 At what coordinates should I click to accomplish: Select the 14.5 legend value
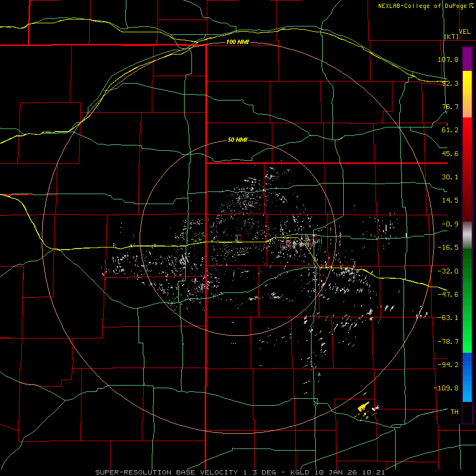(450, 200)
